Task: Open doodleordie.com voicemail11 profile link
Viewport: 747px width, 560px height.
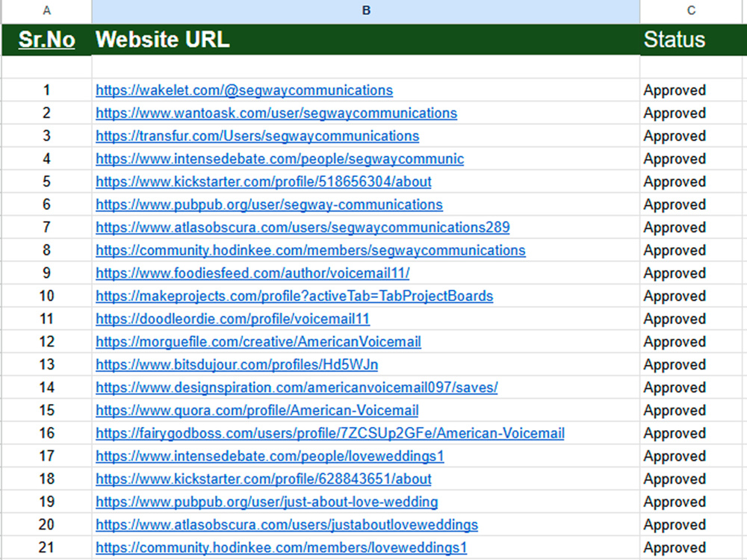Action: (x=232, y=319)
